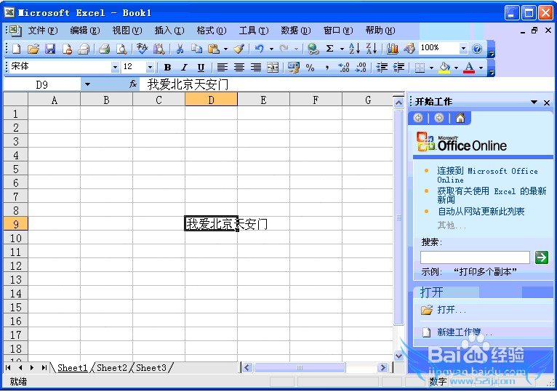Switch to the Sheet2 tab

click(x=112, y=368)
